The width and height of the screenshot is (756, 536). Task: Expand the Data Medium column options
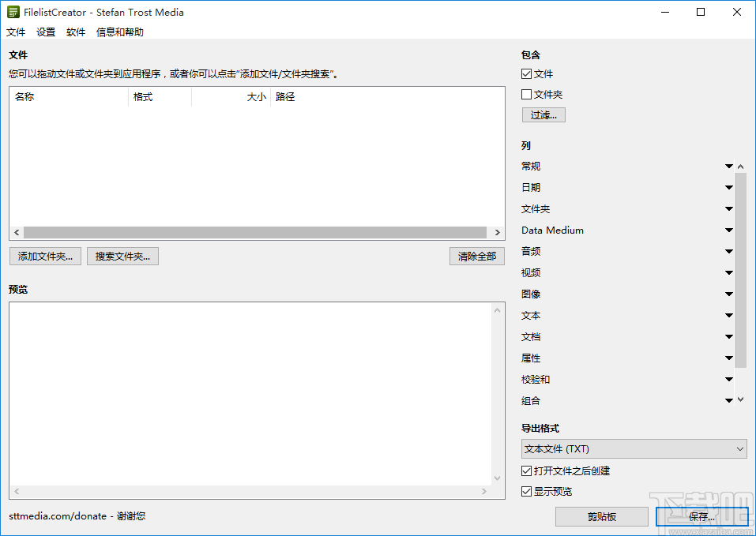(728, 230)
